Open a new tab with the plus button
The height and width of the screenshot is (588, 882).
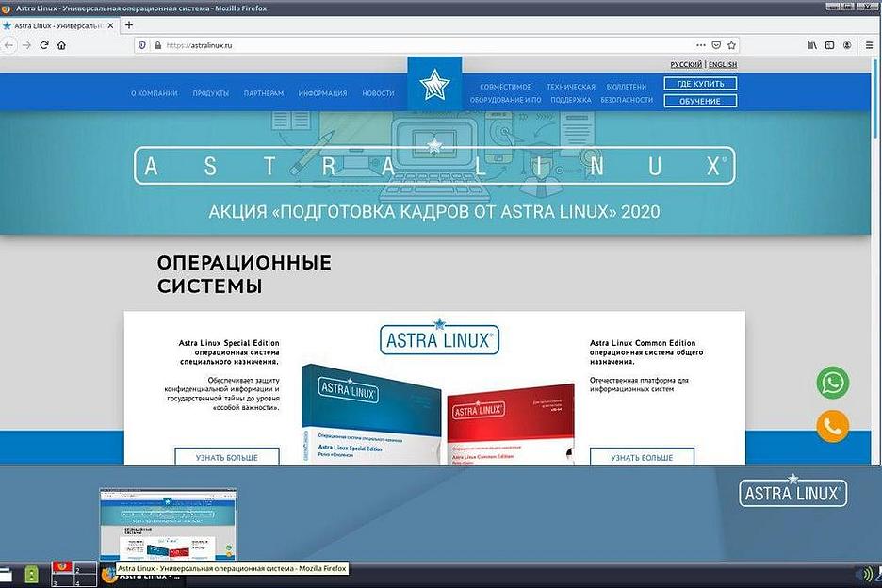(129, 25)
